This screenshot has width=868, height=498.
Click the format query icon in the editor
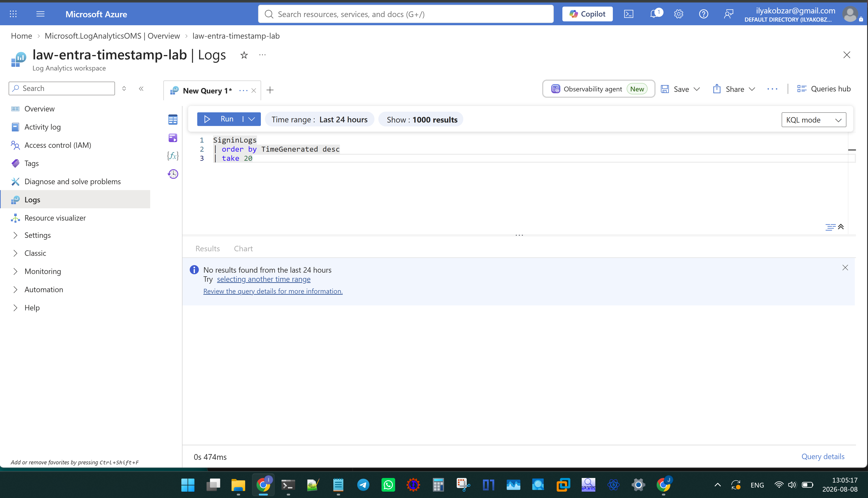pos(831,227)
